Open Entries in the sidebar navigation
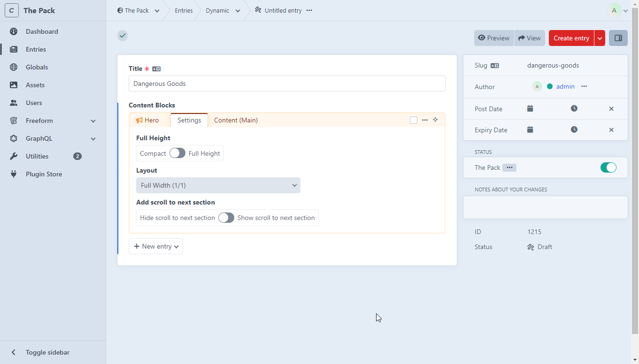This screenshot has width=639, height=364. (36, 49)
